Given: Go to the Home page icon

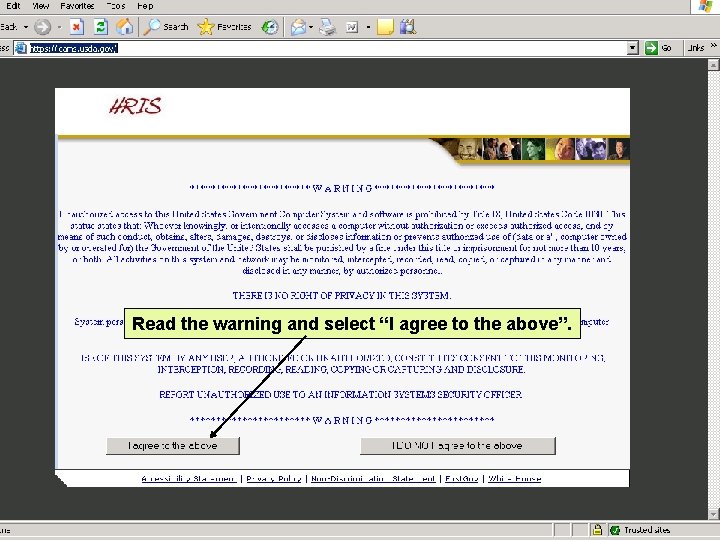Looking at the screenshot, I should pyautogui.click(x=124, y=27).
